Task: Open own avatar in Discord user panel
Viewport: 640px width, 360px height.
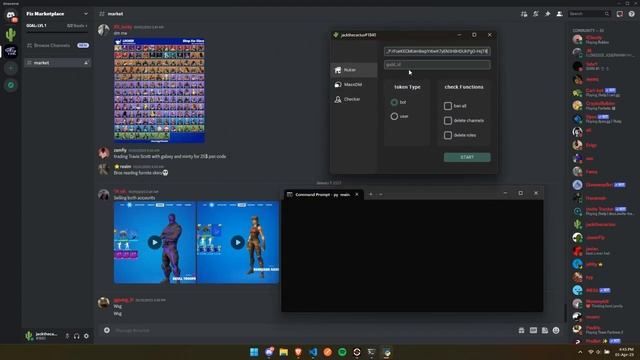Action: pos(29,336)
